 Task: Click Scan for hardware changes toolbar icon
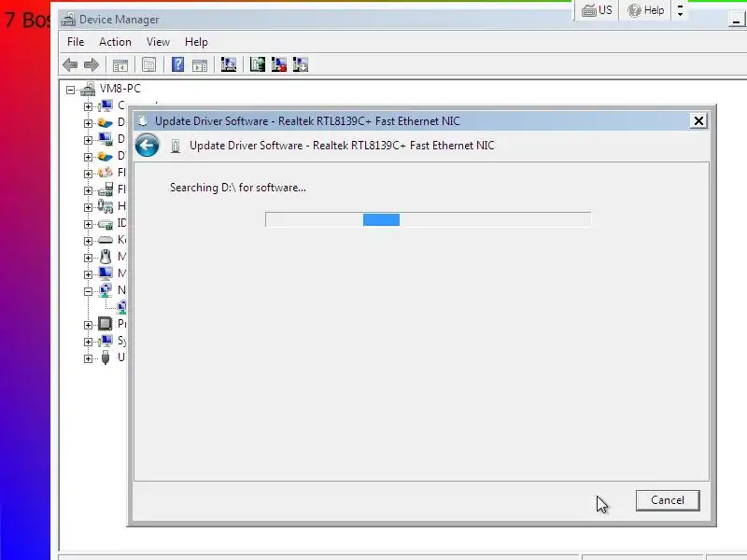[x=229, y=64]
